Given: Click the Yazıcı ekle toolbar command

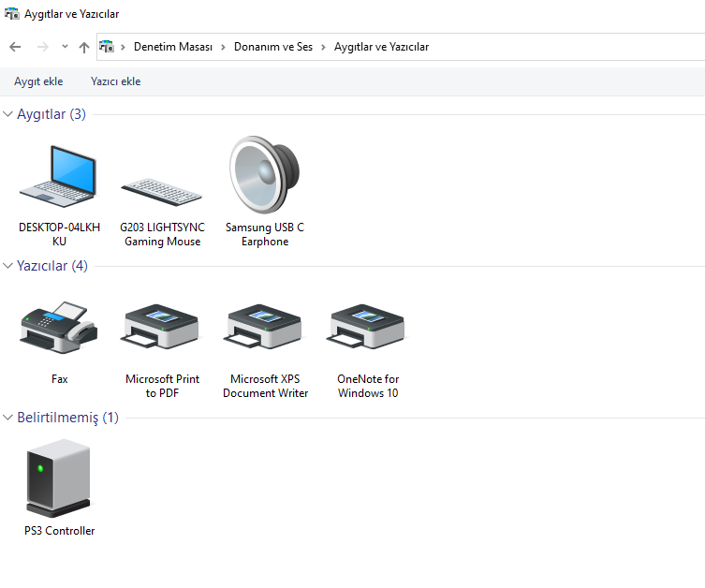Looking at the screenshot, I should pos(115,81).
